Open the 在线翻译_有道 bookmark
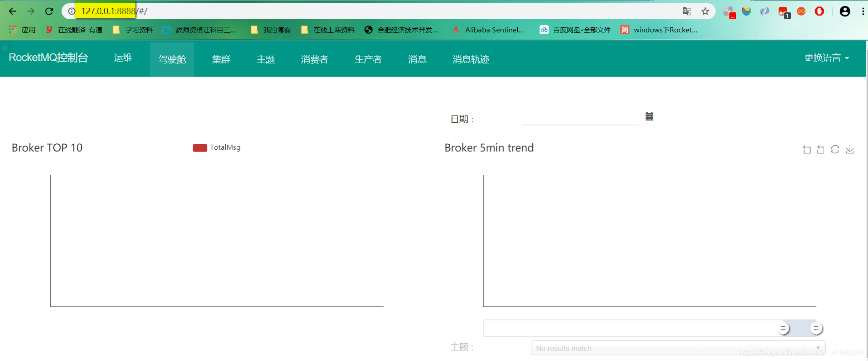The image size is (868, 361). 73,30
